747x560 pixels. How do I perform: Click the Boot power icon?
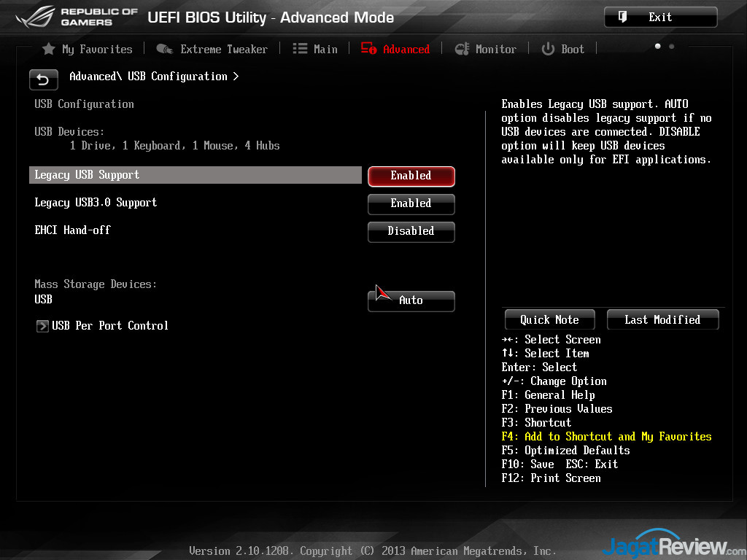548,49
